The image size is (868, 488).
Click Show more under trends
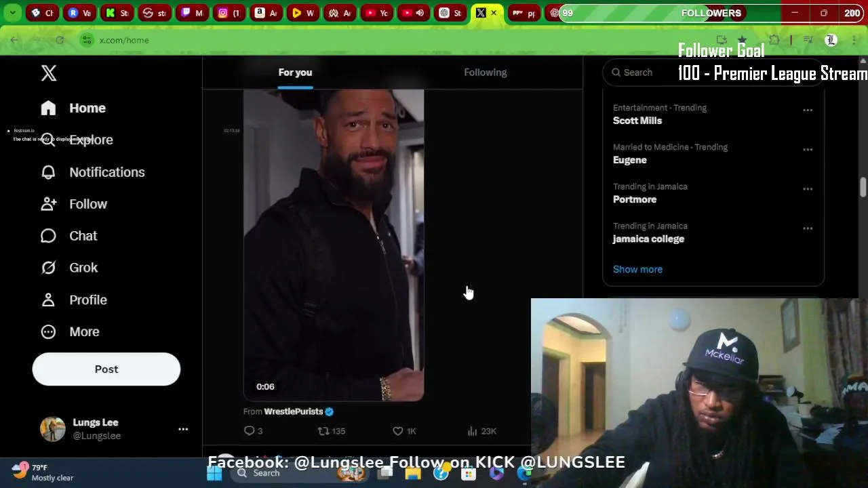click(x=637, y=269)
